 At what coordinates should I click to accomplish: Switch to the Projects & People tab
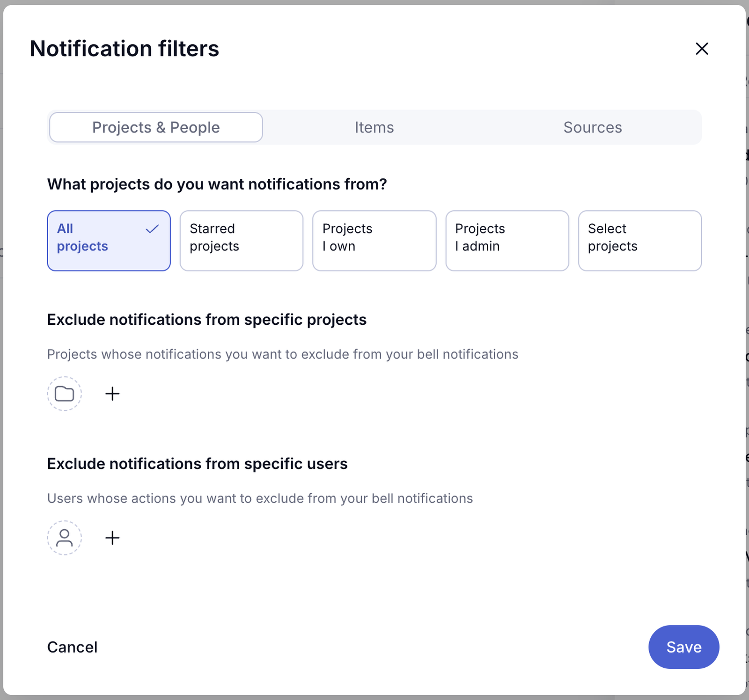click(x=156, y=127)
